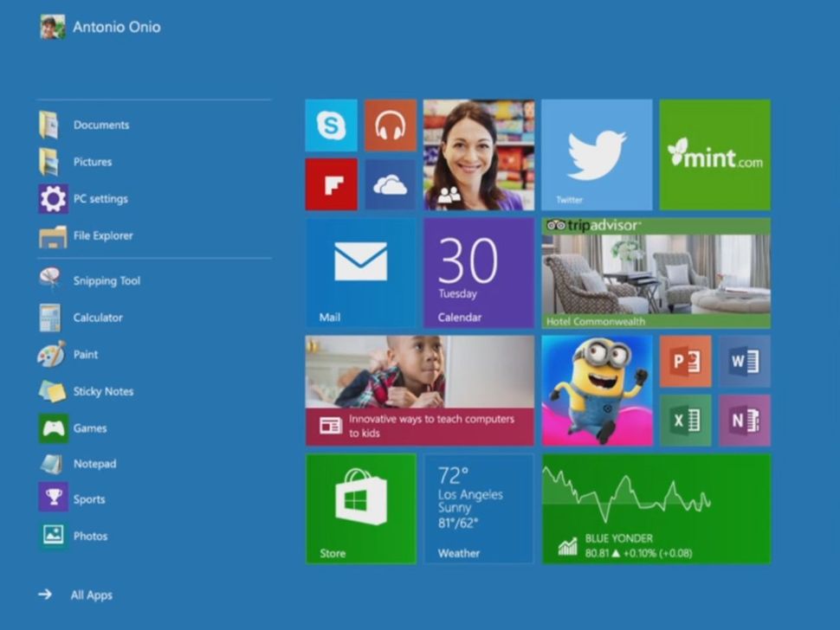Open PC settings

102,198
